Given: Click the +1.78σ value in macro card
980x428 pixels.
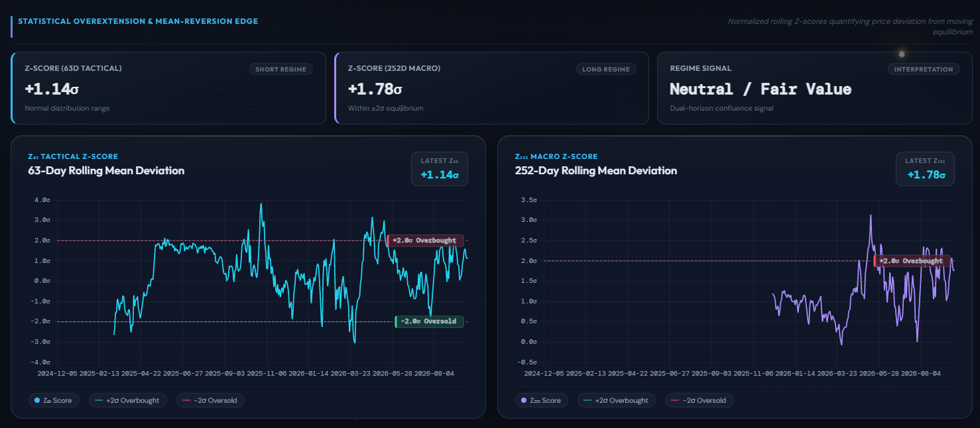Looking at the screenshot, I should point(375,89).
